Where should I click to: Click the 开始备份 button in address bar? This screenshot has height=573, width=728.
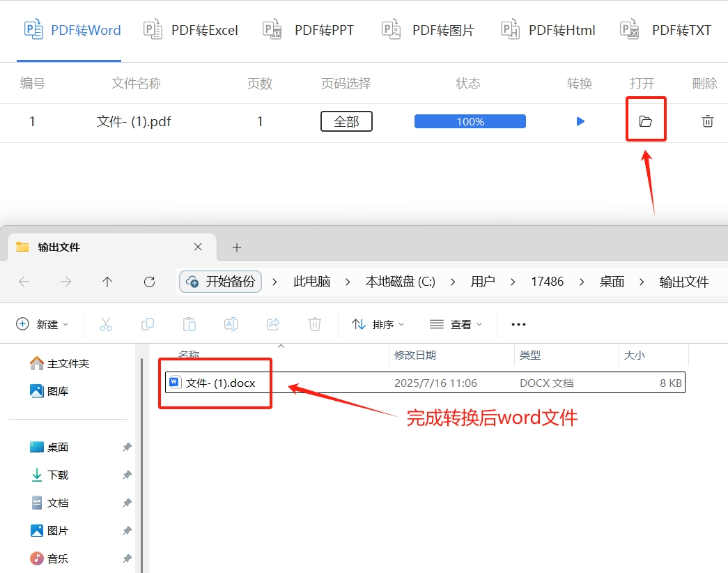point(220,282)
